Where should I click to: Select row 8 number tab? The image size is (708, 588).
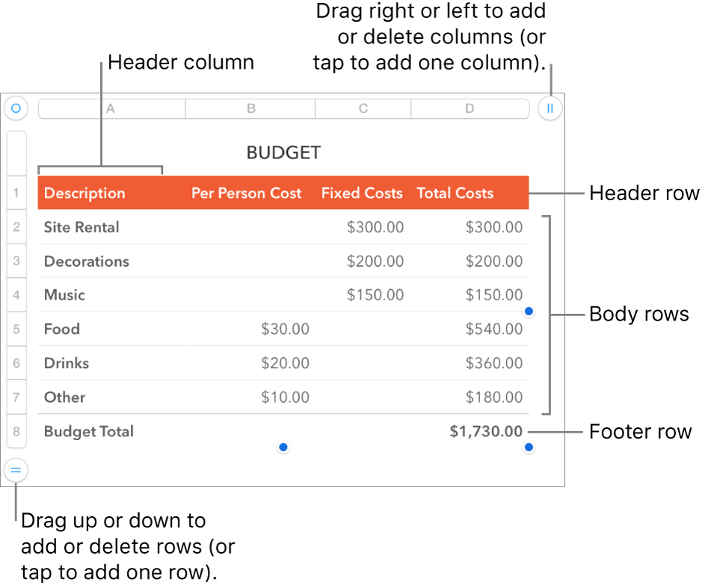click(x=16, y=431)
